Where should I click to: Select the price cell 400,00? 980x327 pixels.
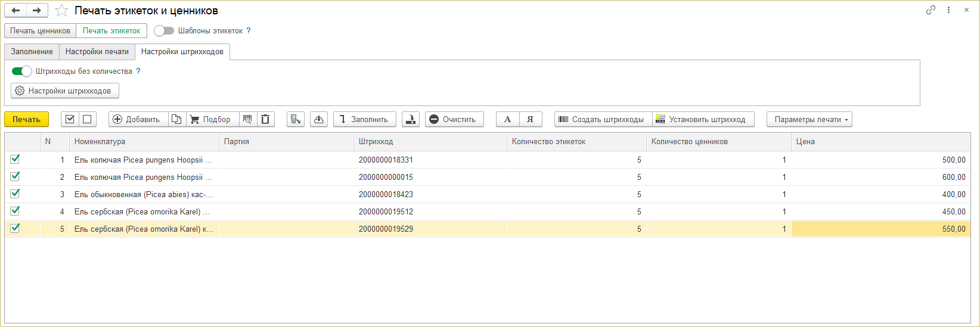tap(881, 194)
